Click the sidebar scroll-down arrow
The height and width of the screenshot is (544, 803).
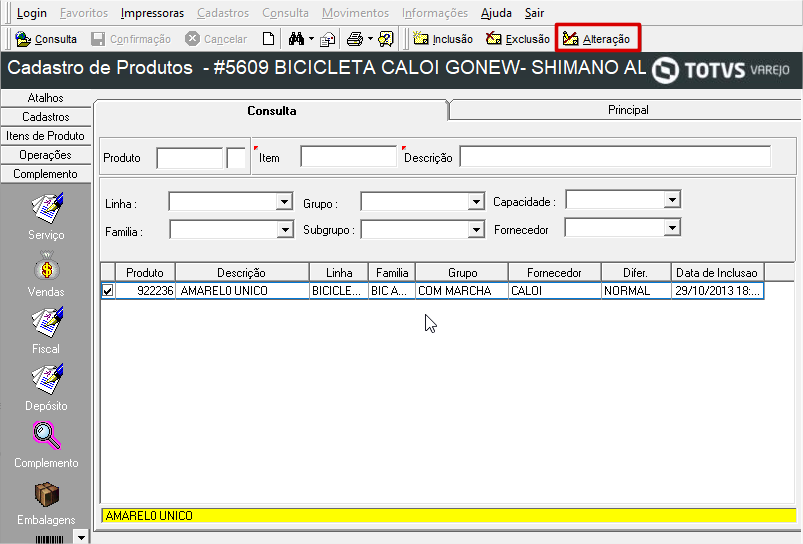click(81, 538)
